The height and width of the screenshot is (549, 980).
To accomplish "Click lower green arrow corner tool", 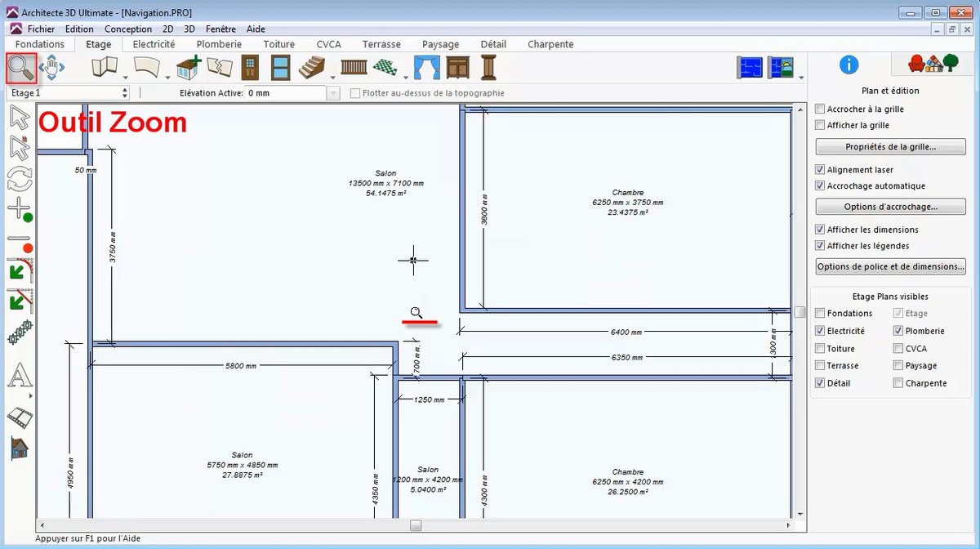I will [x=20, y=300].
